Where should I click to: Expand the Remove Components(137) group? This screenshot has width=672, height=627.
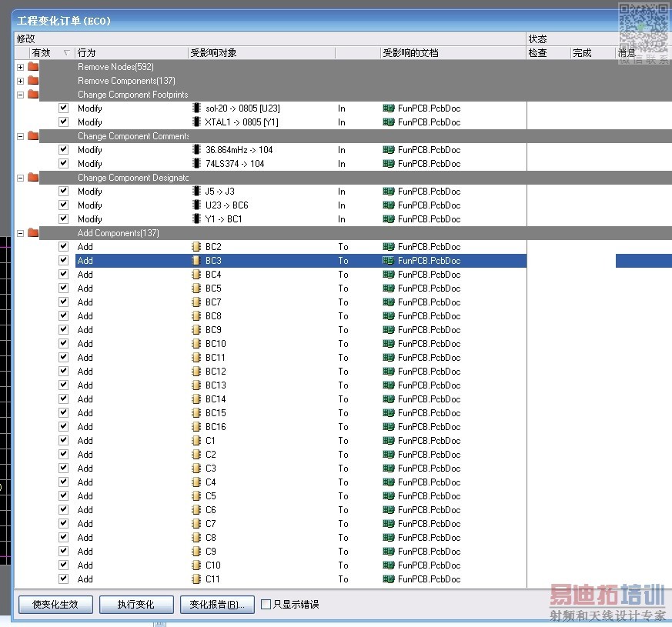(x=20, y=81)
